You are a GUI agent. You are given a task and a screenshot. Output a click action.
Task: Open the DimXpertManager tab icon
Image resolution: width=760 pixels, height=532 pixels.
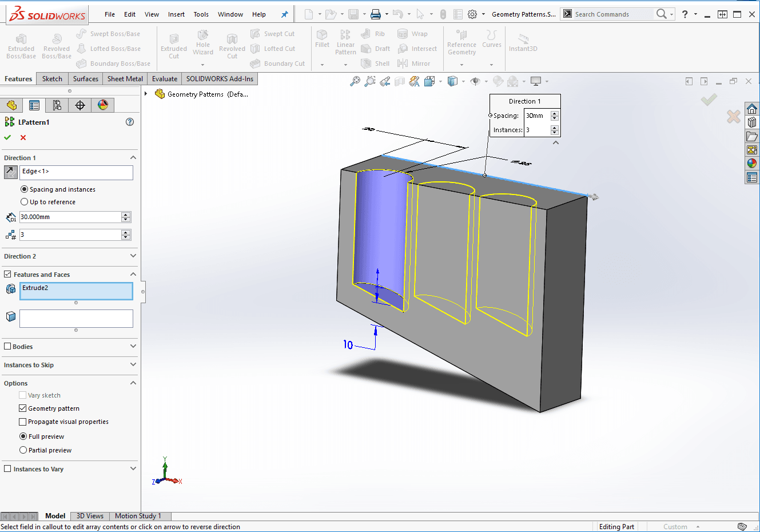point(80,105)
